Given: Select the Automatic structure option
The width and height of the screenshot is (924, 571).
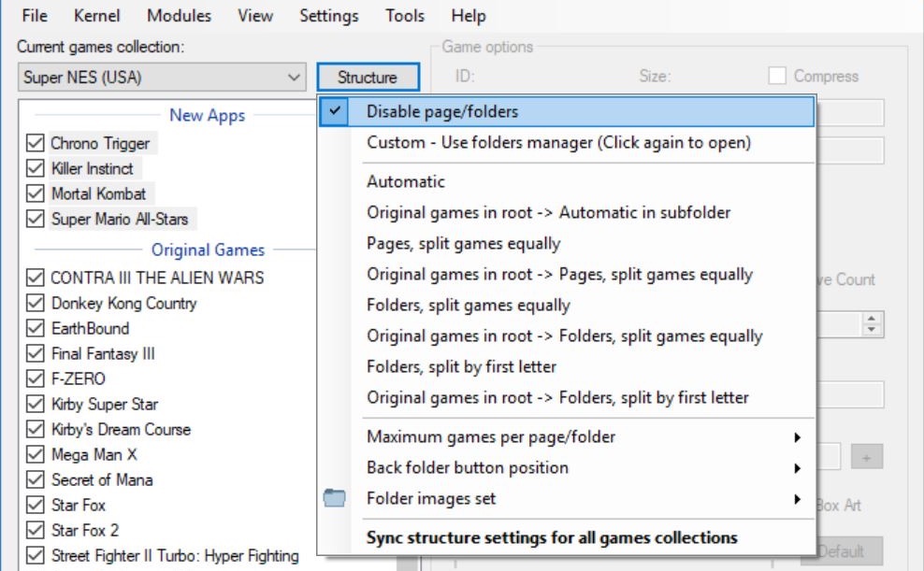Looking at the screenshot, I should coord(567,181).
